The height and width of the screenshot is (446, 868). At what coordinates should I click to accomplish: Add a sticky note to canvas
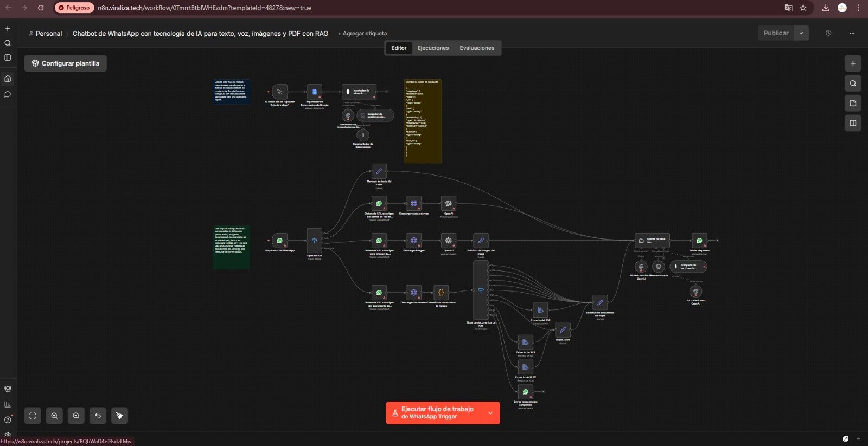pyautogui.click(x=853, y=103)
